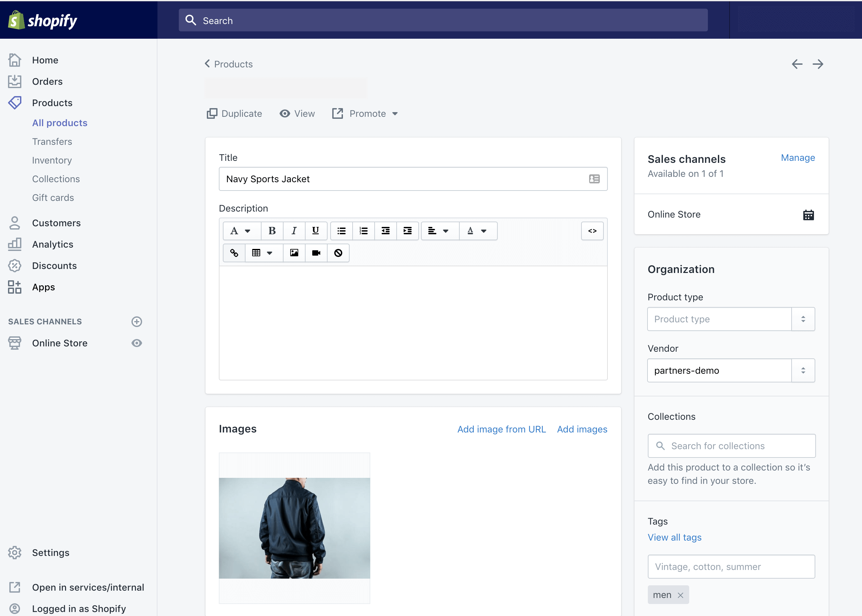Image resolution: width=862 pixels, height=616 pixels.
Task: Open the Customers person icon
Action: (15, 223)
